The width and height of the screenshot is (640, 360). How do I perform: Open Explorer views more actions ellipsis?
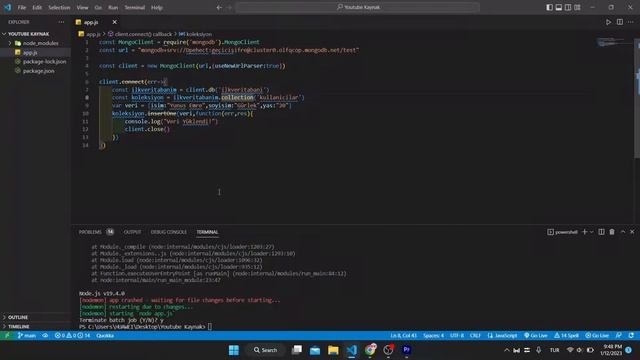pos(61,22)
